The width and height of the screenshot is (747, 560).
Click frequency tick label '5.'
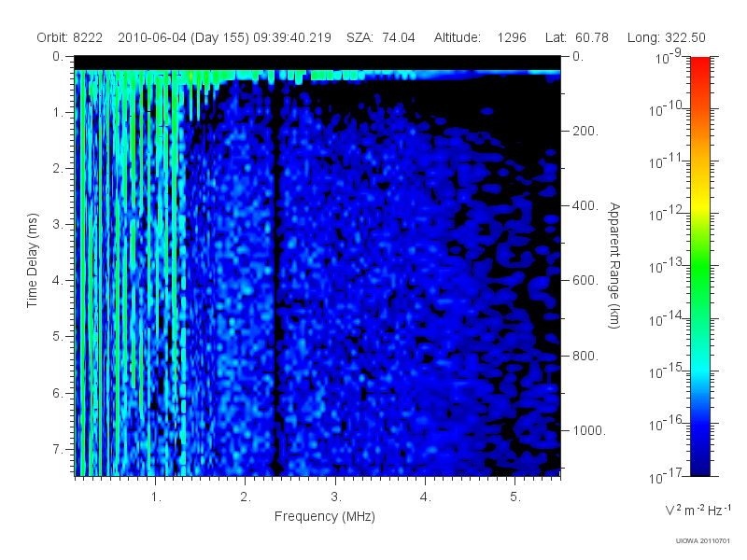[x=515, y=497]
